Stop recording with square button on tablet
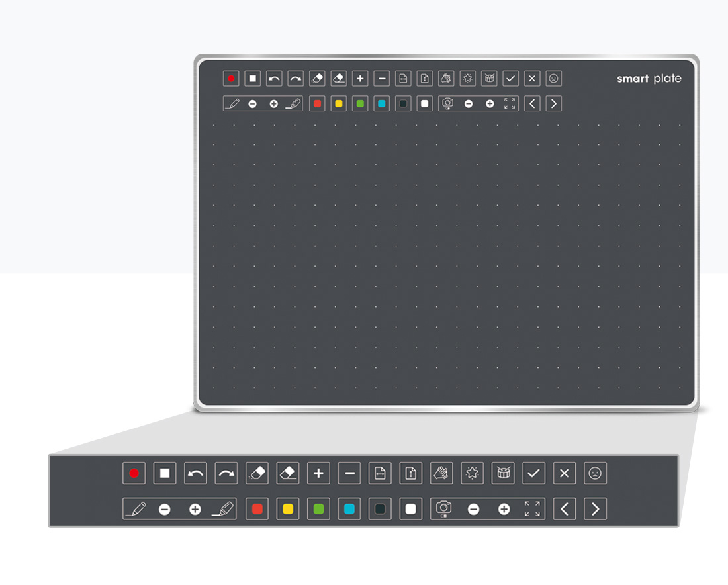The image size is (728, 585). [x=253, y=79]
